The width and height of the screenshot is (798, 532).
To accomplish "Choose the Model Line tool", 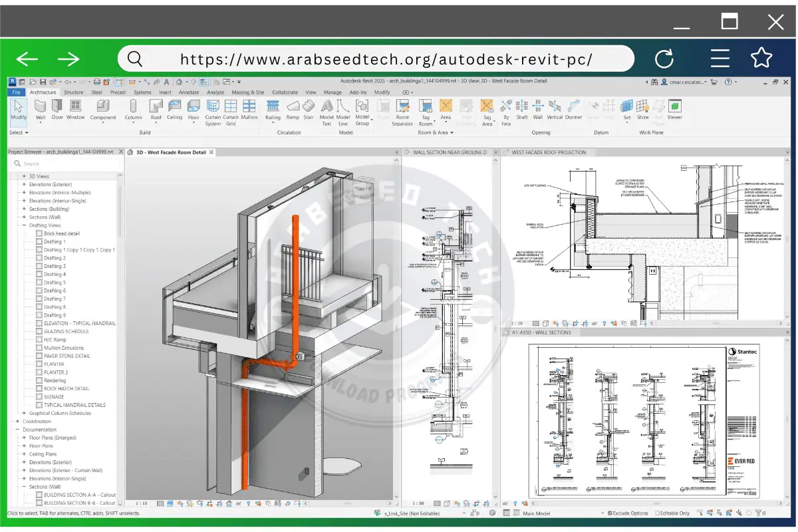I will [x=343, y=112].
